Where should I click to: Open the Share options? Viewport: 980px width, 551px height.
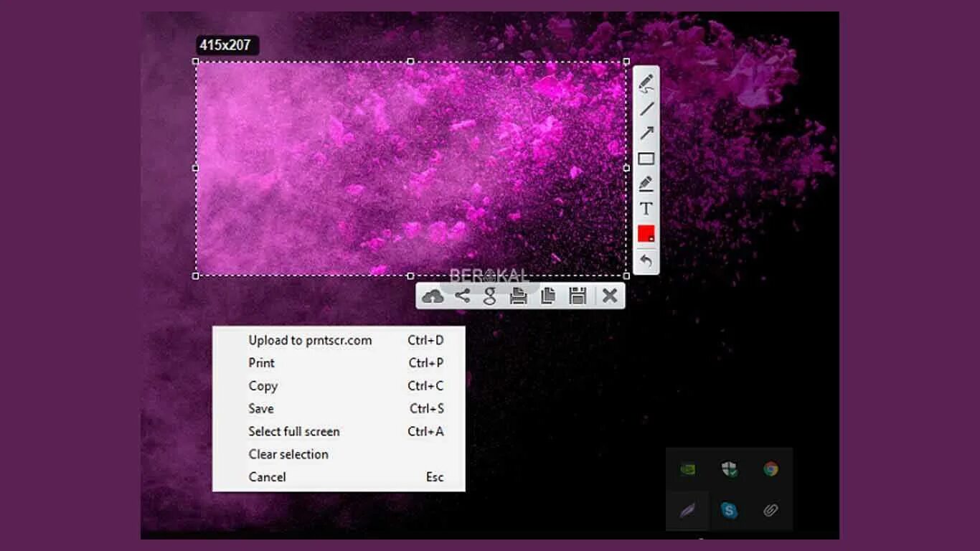[x=463, y=294]
